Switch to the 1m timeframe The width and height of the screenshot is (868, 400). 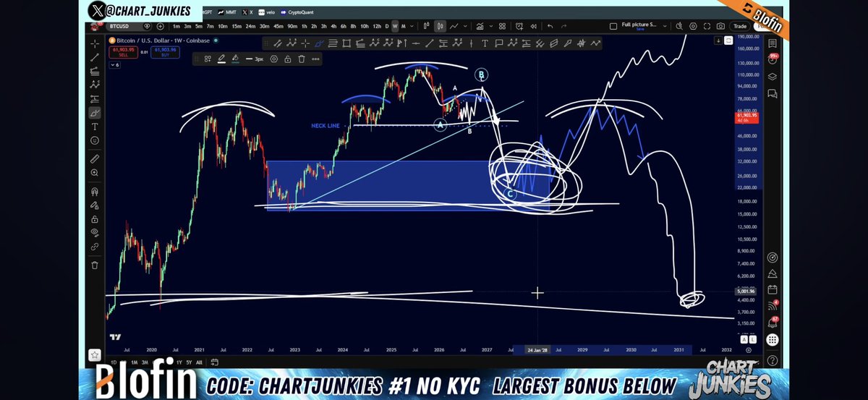coord(176,26)
